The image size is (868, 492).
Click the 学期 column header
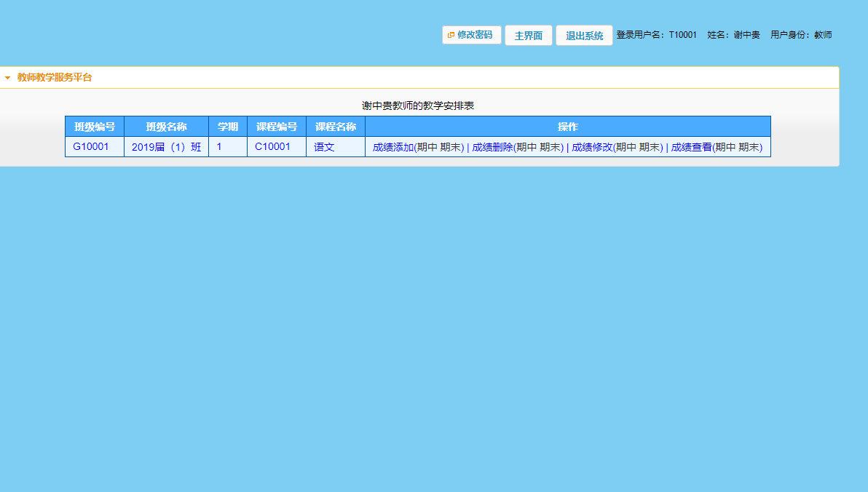point(227,126)
